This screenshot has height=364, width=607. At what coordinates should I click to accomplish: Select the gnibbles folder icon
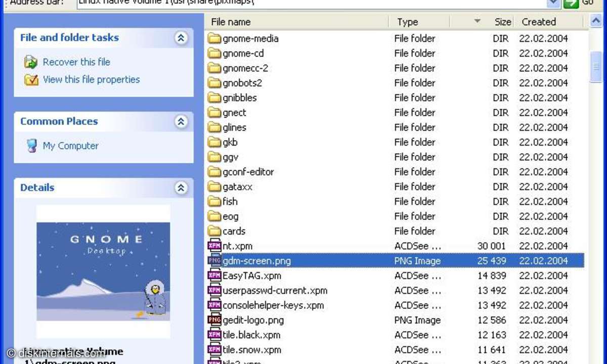214,98
